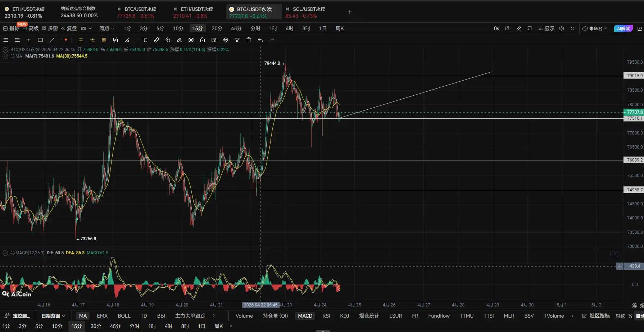This screenshot has height=332, width=644.
Task: Click the lock drawings icon
Action: click(x=203, y=40)
